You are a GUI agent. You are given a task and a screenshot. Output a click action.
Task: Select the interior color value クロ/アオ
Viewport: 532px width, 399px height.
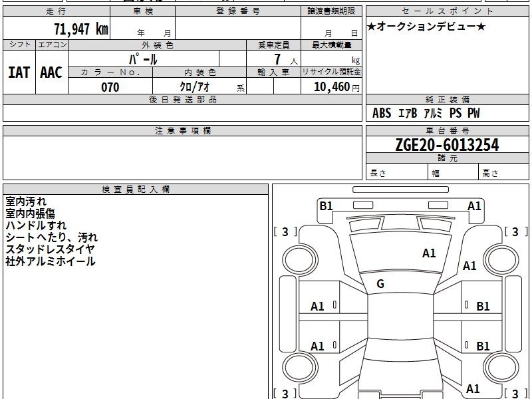[x=195, y=87]
